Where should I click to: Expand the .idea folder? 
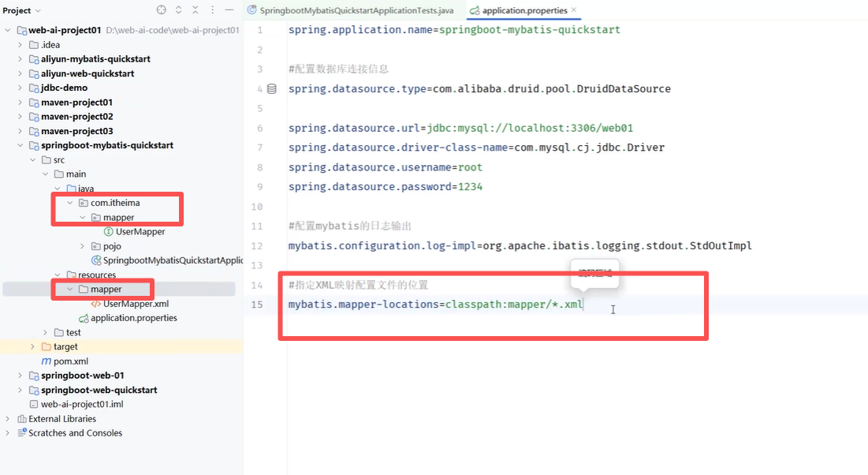20,44
